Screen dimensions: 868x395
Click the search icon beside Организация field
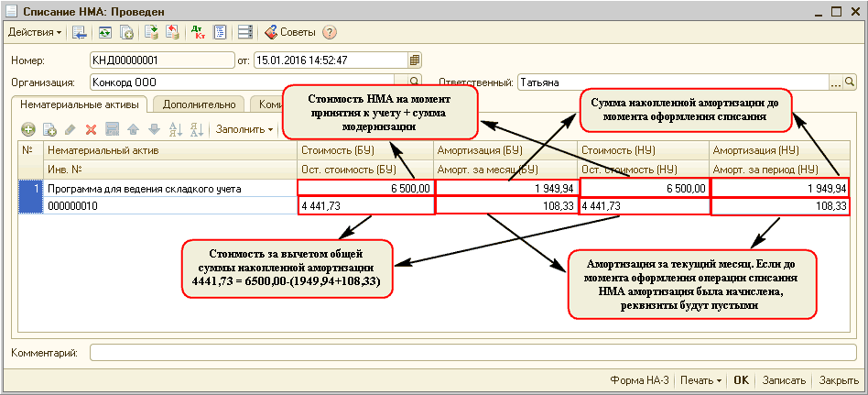415,82
